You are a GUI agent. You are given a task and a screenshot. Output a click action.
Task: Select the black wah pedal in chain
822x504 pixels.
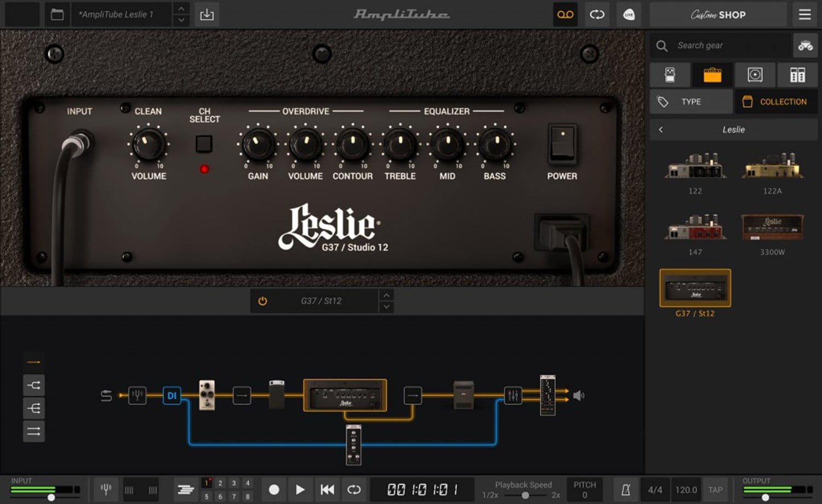coord(277,394)
